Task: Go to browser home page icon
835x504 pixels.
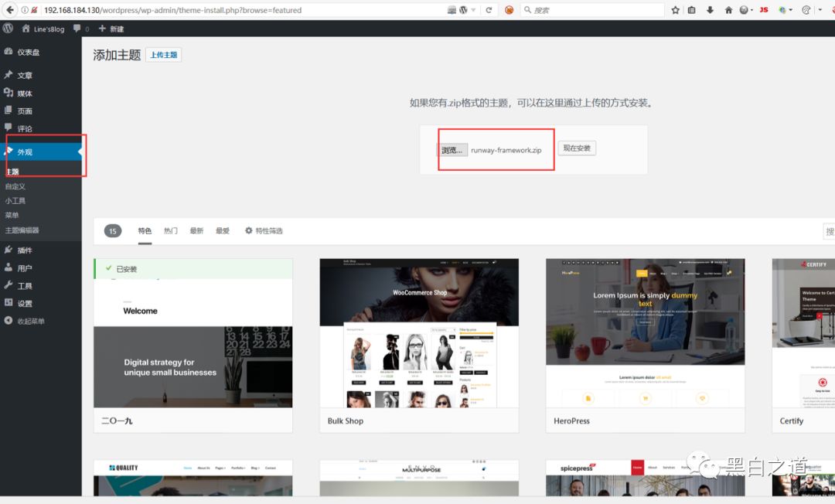Action: (x=728, y=10)
